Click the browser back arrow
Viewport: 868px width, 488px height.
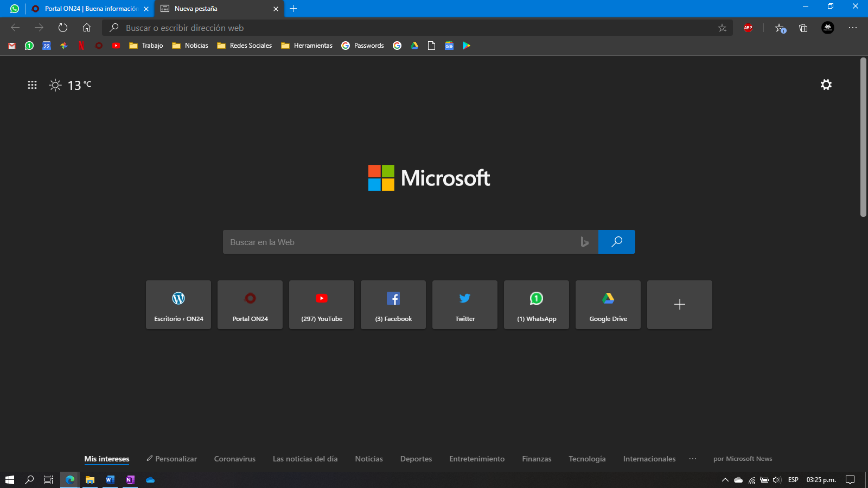click(15, 28)
